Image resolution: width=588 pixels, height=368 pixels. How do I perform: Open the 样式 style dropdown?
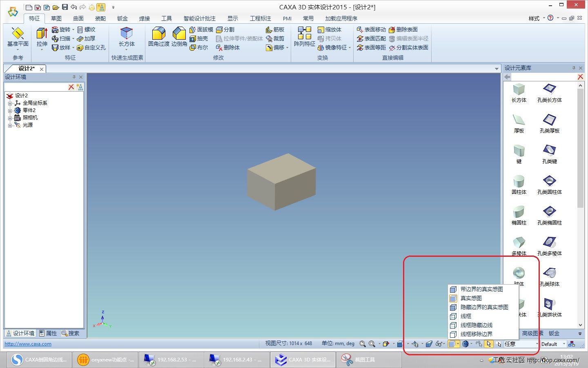537,18
